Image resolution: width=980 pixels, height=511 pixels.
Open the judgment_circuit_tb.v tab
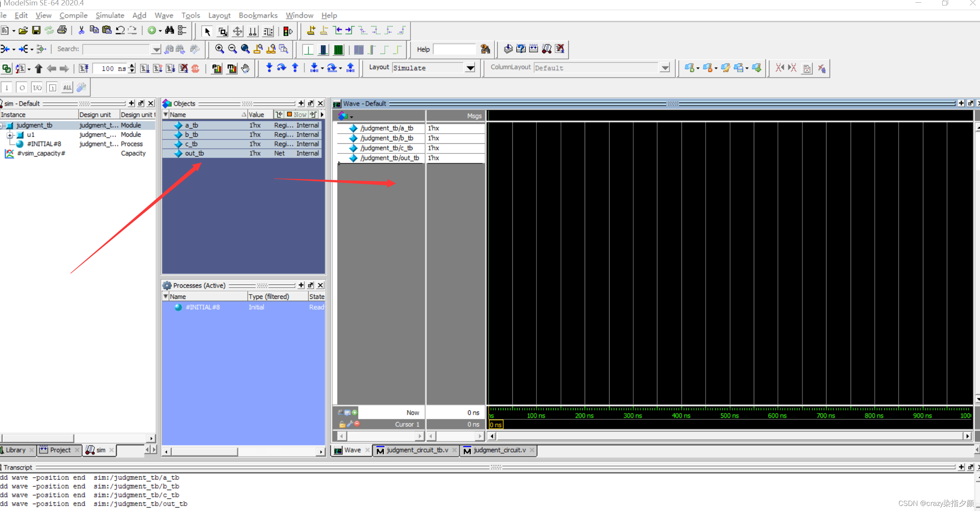point(417,450)
